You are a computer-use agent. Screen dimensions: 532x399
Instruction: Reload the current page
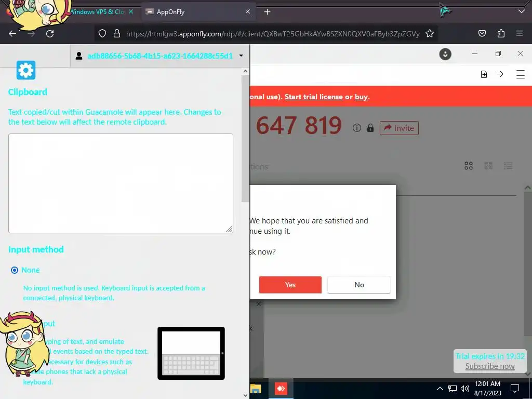50,34
